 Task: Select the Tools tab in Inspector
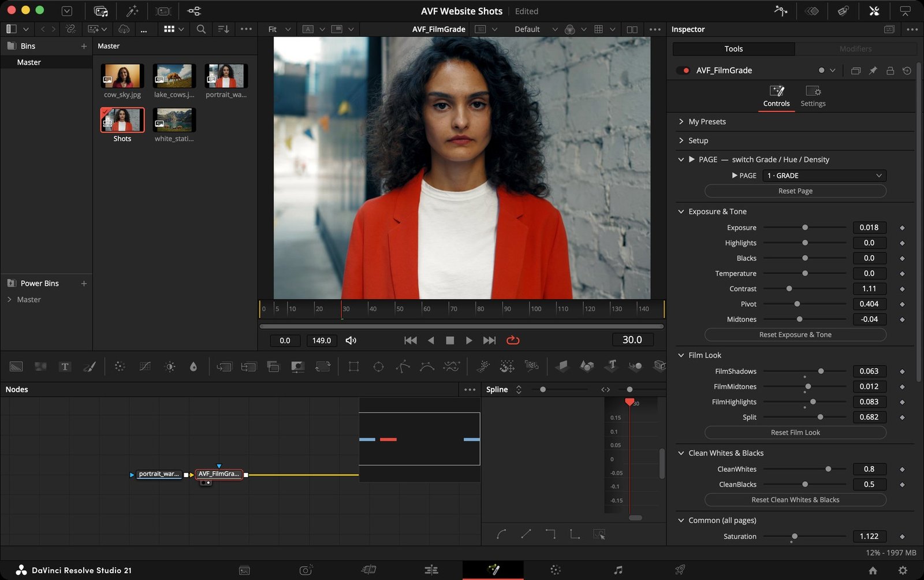coord(733,49)
